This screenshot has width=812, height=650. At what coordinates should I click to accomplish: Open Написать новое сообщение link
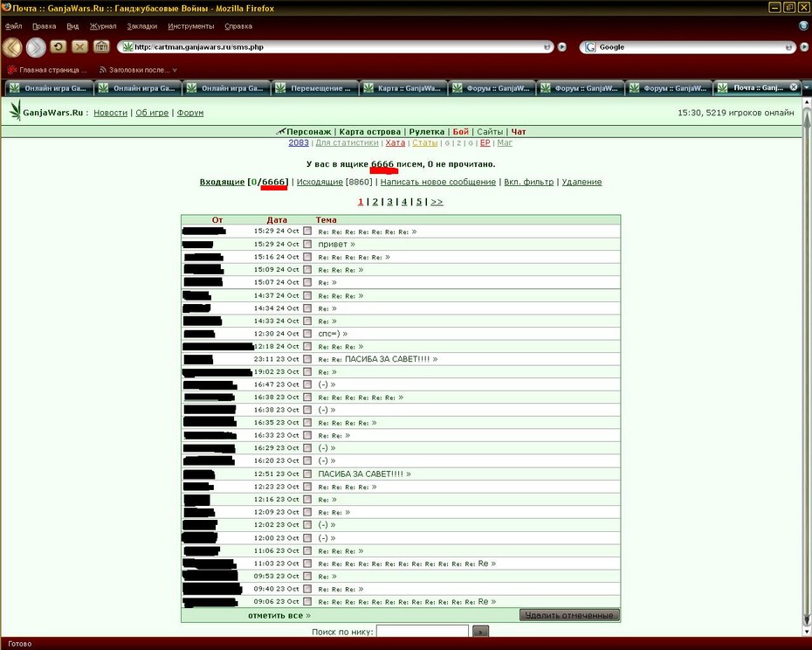438,182
